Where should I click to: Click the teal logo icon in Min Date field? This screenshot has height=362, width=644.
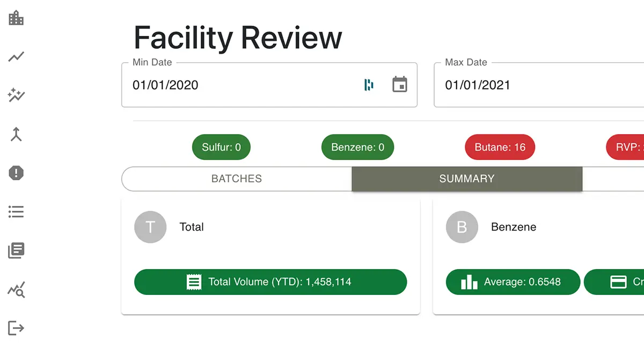[369, 85]
